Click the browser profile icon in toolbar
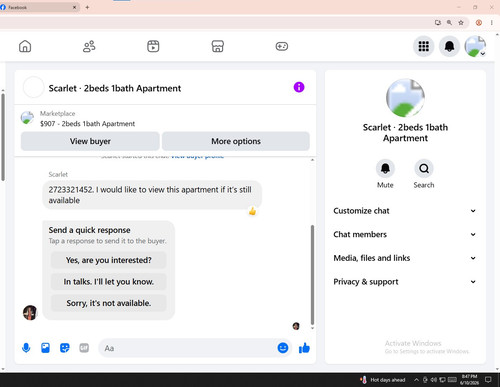 click(479, 23)
